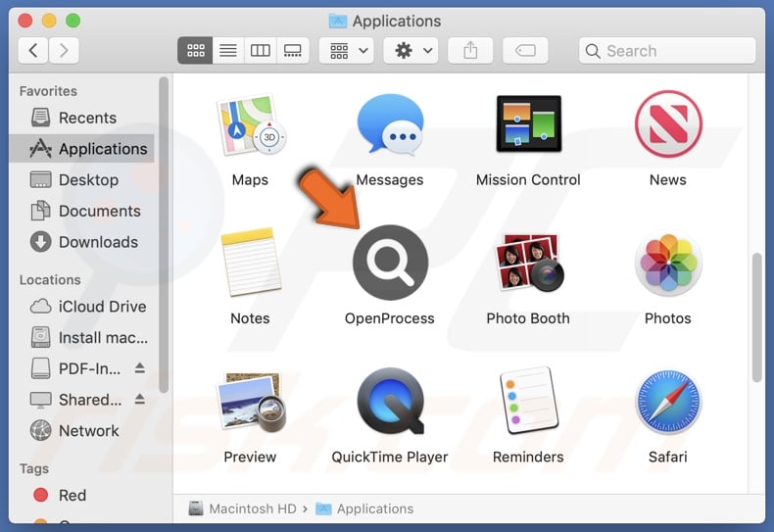Click the Favorites section header
This screenshot has width=774, height=532.
(x=48, y=91)
